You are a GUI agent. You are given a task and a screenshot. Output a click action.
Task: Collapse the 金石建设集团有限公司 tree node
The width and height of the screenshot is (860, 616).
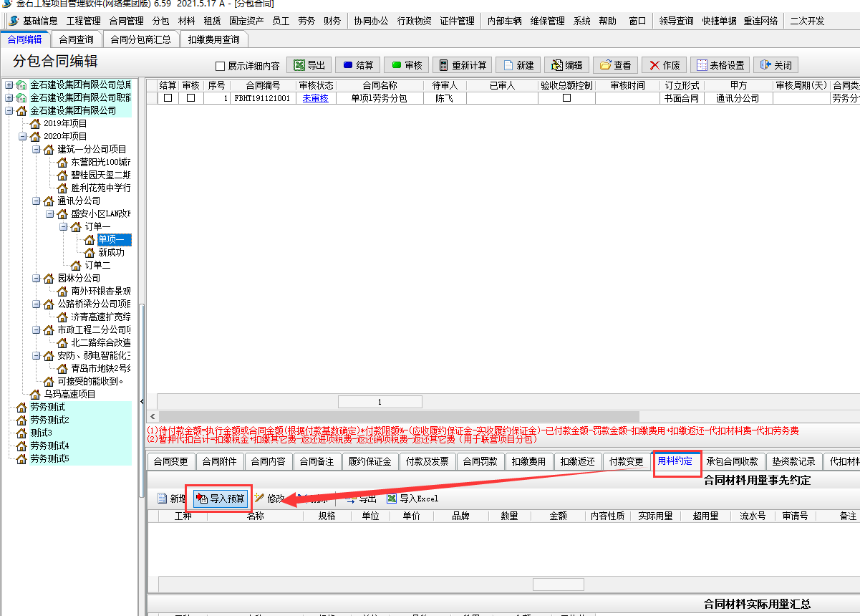pyautogui.click(x=9, y=110)
